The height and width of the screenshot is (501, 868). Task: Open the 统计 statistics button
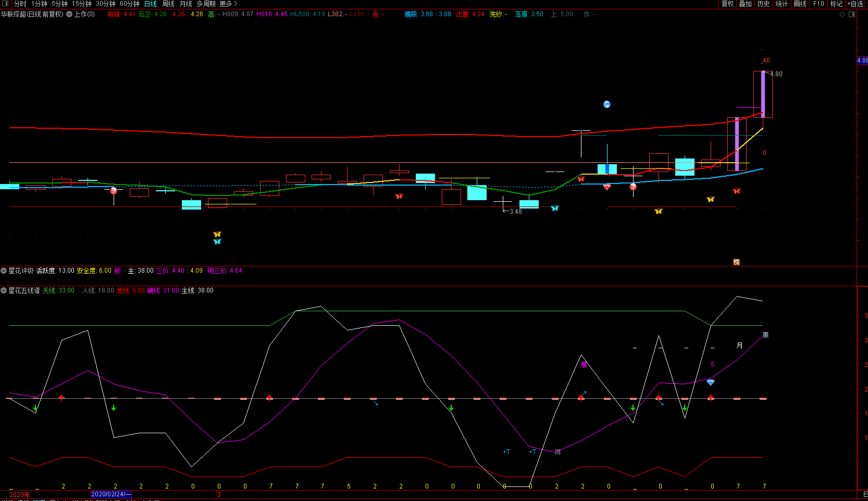coord(782,4)
